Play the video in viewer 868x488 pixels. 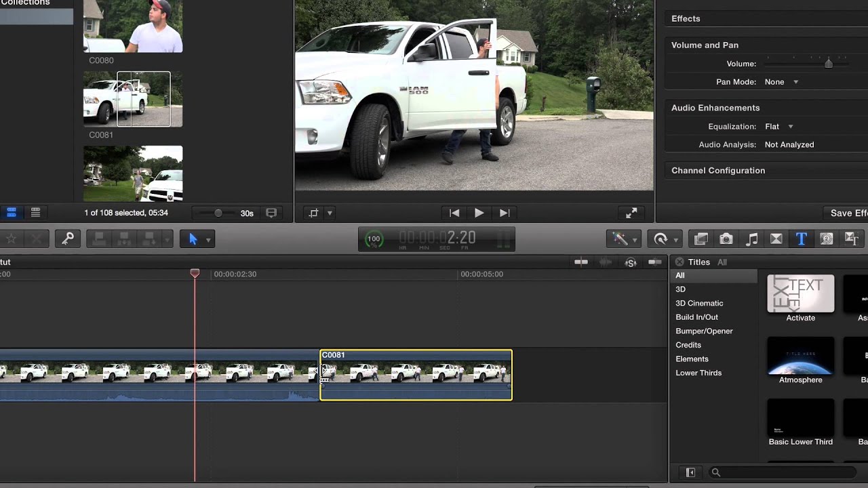(x=479, y=213)
